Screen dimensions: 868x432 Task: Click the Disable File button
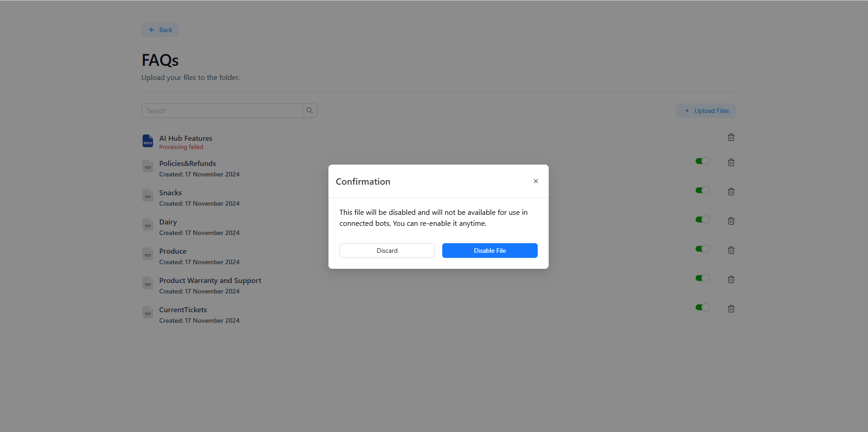point(490,251)
